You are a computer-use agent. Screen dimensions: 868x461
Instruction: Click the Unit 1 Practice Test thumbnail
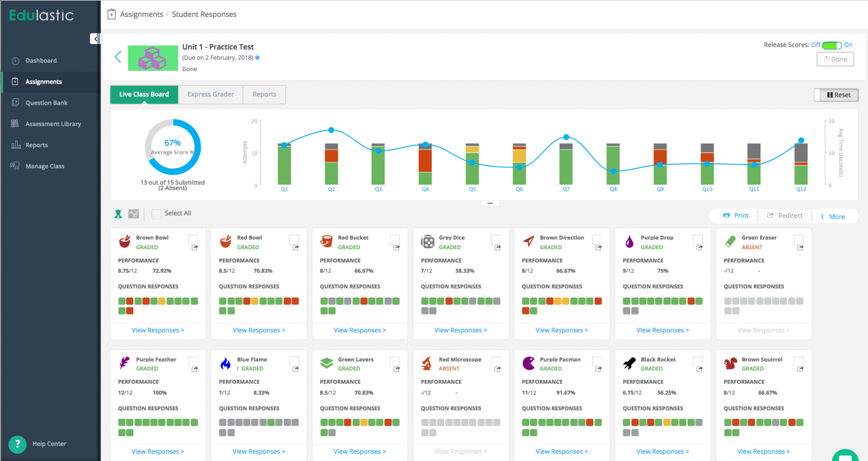click(x=153, y=56)
